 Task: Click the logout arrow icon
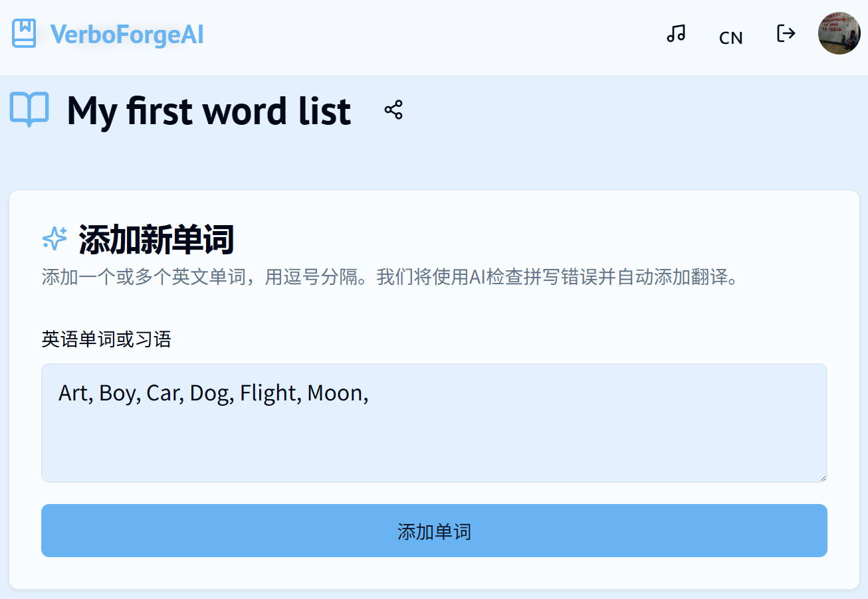pos(786,33)
